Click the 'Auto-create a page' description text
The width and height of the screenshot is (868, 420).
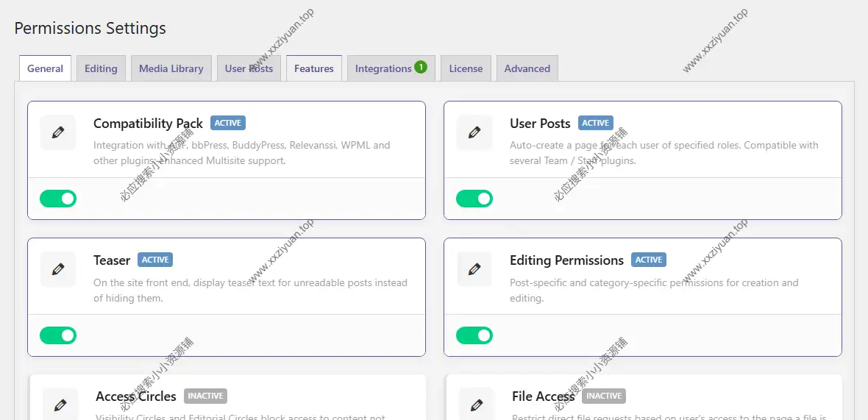coord(664,153)
